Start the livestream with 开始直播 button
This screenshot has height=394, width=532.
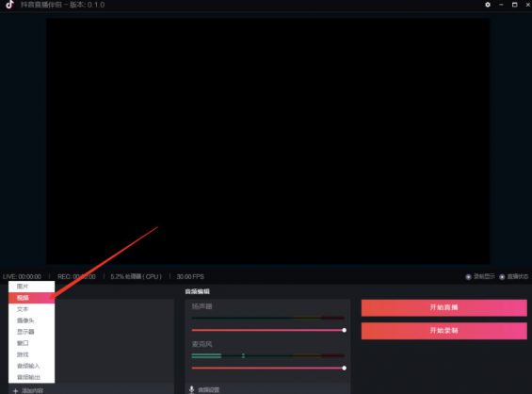click(x=444, y=307)
